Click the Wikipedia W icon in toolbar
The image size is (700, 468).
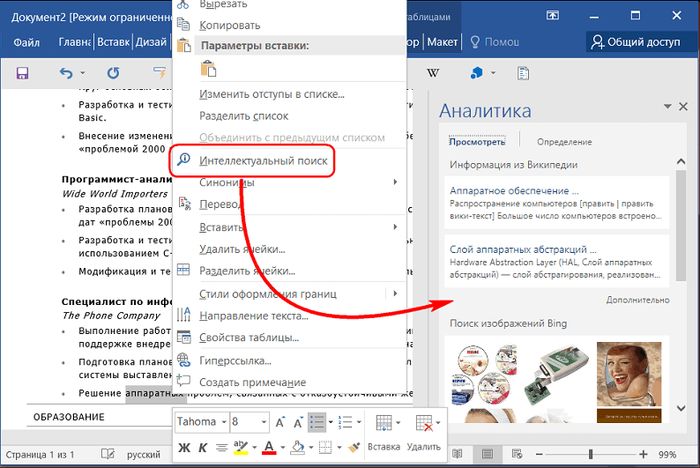[433, 73]
